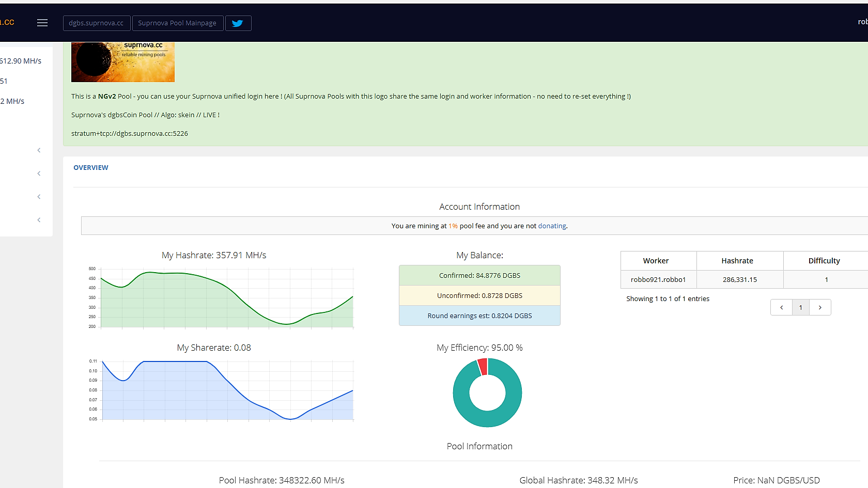Go to the next worker table page
Screen dimensions: 868x488
pyautogui.click(x=820, y=307)
